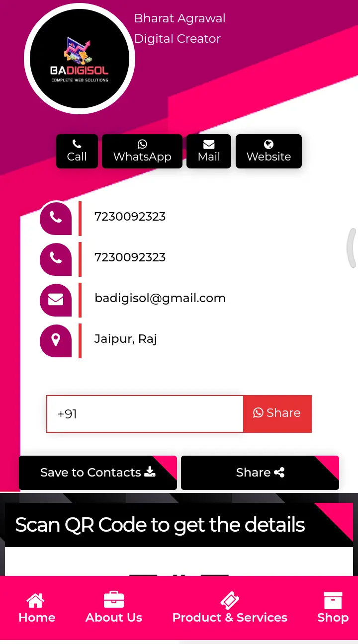This screenshot has height=644, width=358.
Task: Open the BADIGISOL logo profile picture
Action: (80, 59)
